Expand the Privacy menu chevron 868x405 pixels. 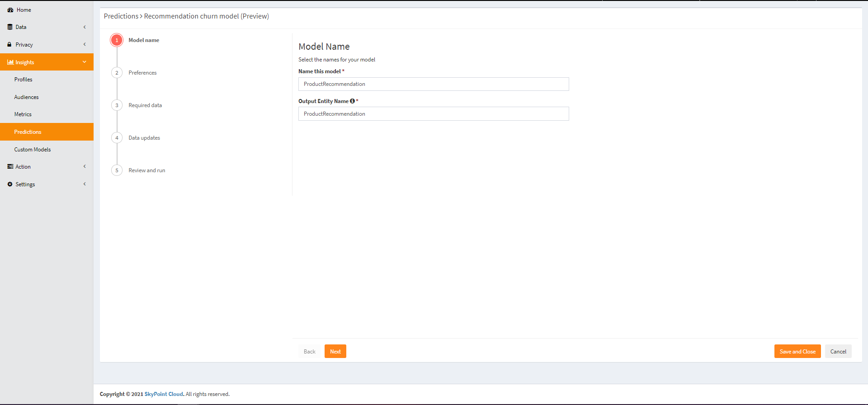pos(85,44)
